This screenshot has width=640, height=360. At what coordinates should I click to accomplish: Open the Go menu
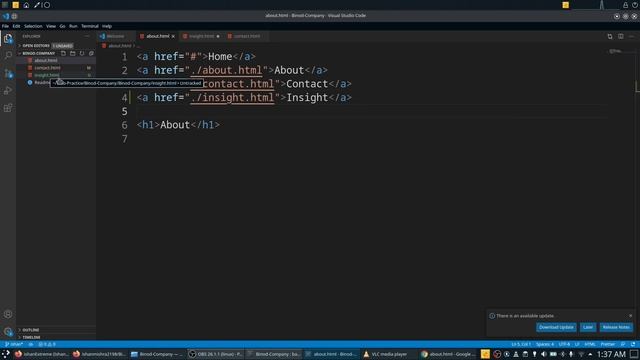pyautogui.click(x=62, y=26)
